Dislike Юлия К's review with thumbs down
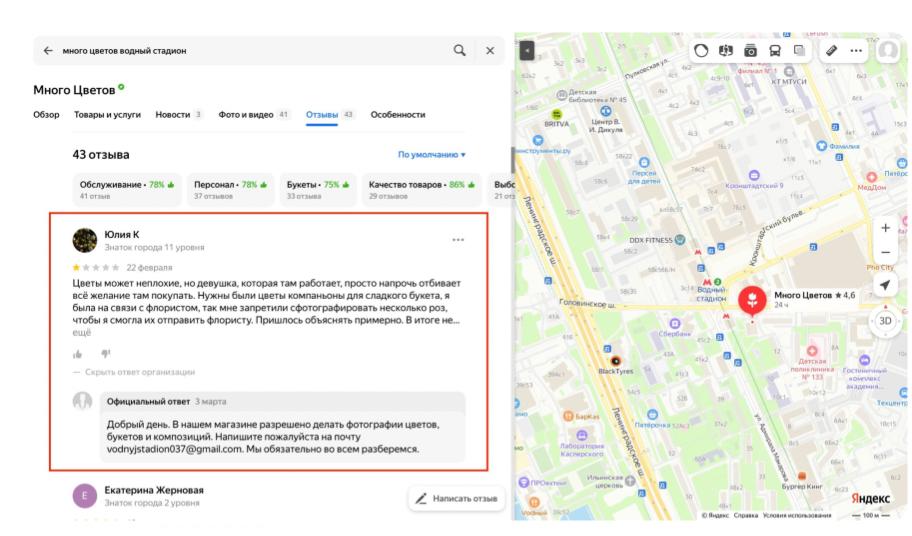This screenshot has width=912, height=536. [x=105, y=353]
